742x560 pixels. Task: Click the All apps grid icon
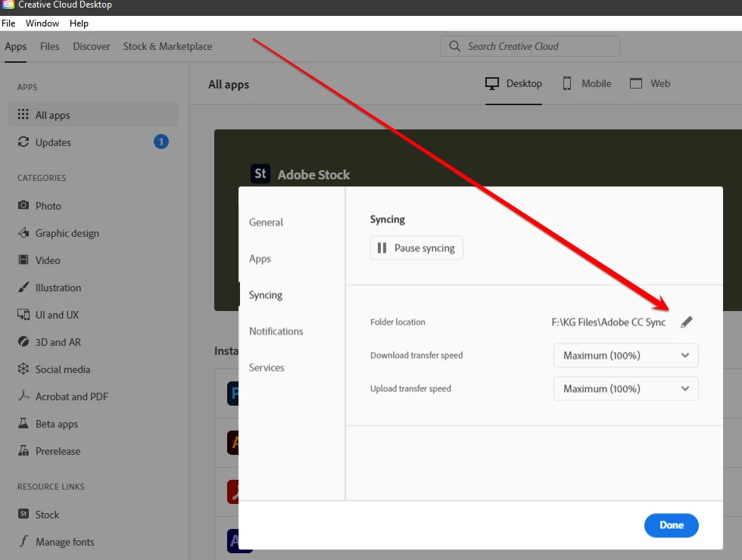tap(23, 114)
